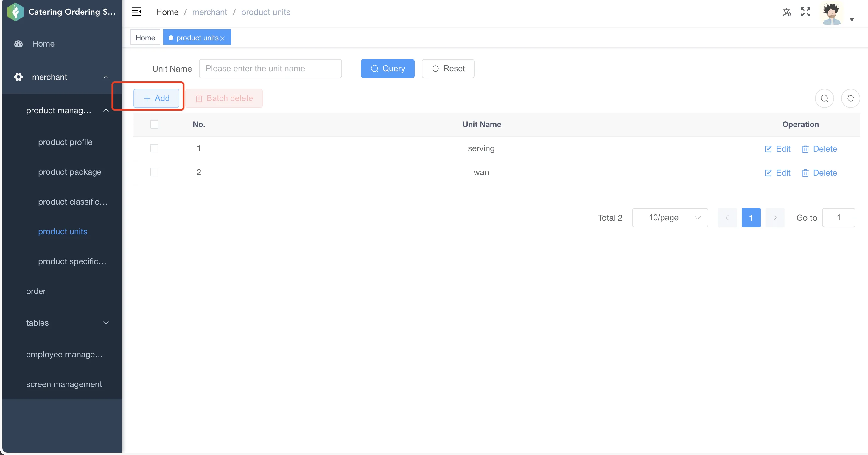This screenshot has width=868, height=455.
Task: Collapse the product management submenu chevron
Action: (106, 110)
